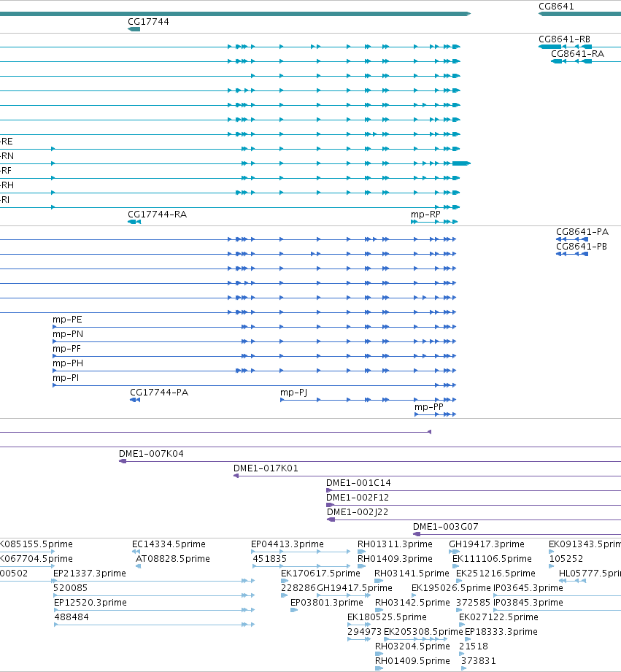Select the CG8641-RA transcript label
This screenshot has width=621, height=672.
click(577, 53)
